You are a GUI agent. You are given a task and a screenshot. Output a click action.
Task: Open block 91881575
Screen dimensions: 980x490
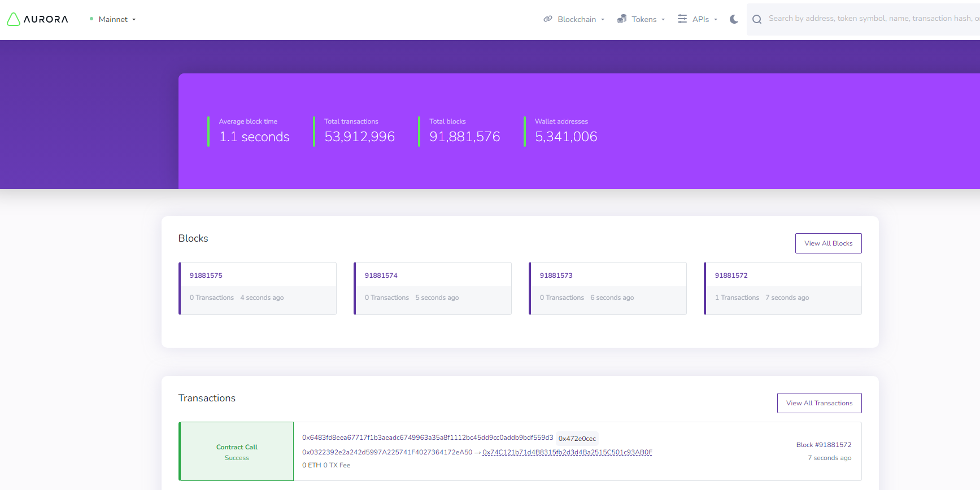tap(206, 275)
